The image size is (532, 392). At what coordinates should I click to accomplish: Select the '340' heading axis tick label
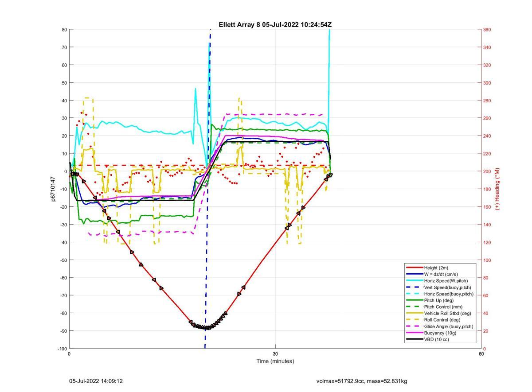[487, 47]
